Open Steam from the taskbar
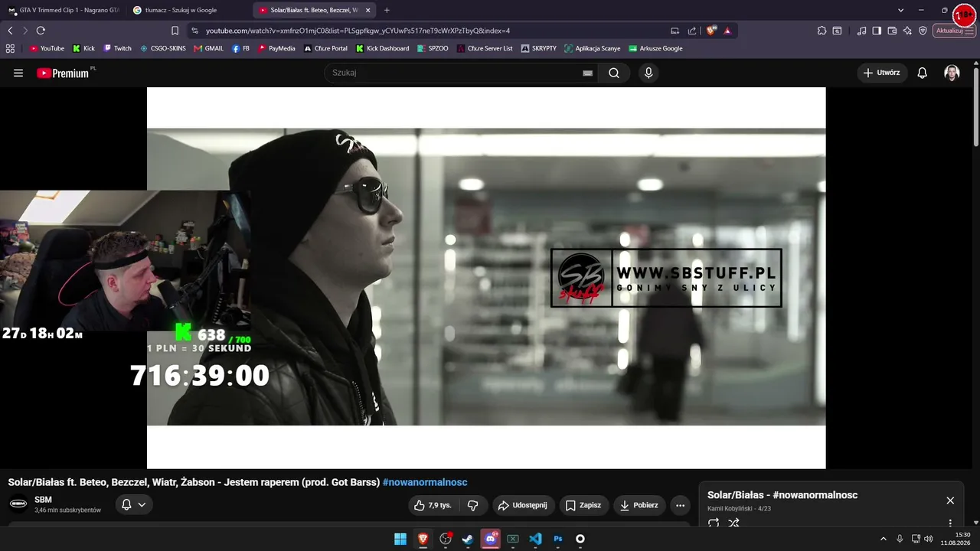The width and height of the screenshot is (980, 551). click(x=468, y=539)
